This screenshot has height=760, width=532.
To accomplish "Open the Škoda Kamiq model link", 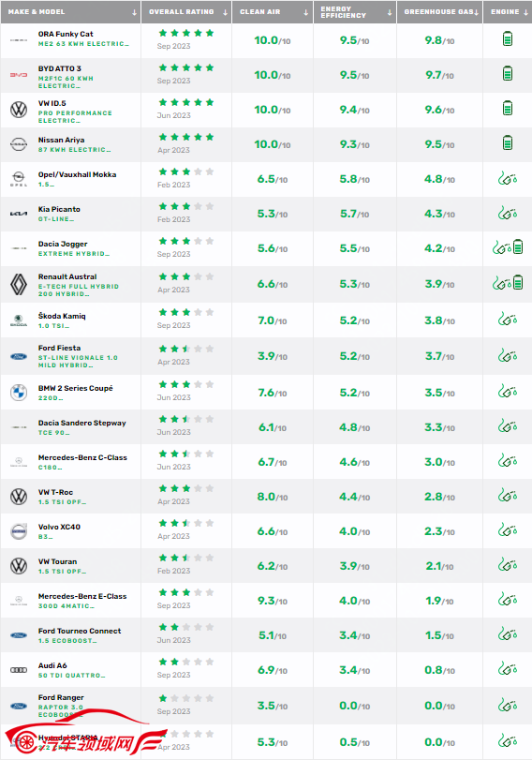I will (x=62, y=316).
